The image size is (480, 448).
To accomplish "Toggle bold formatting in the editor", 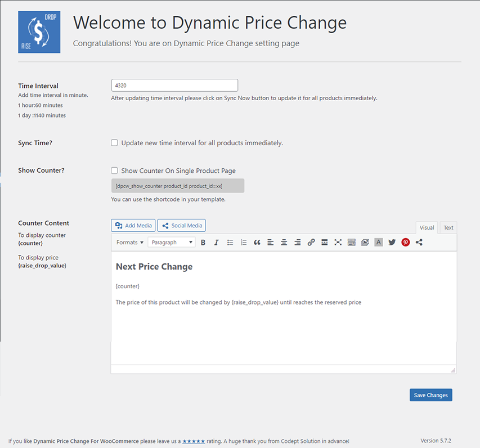I will tap(203, 243).
